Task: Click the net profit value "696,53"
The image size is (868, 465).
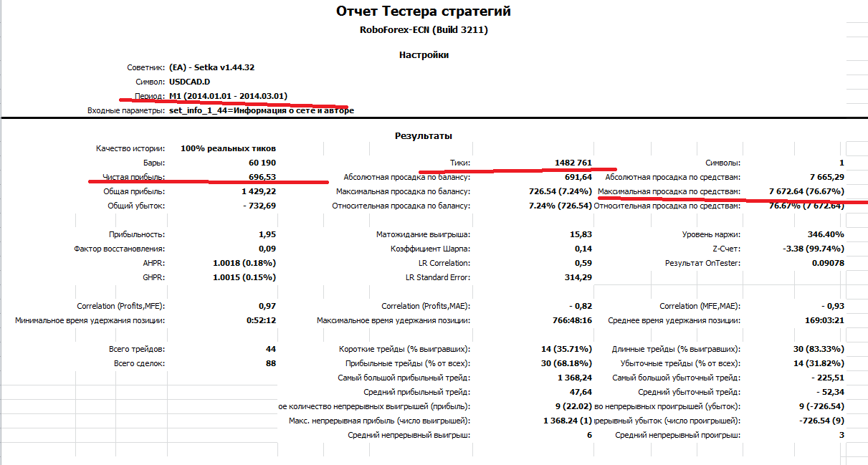Action: point(262,177)
